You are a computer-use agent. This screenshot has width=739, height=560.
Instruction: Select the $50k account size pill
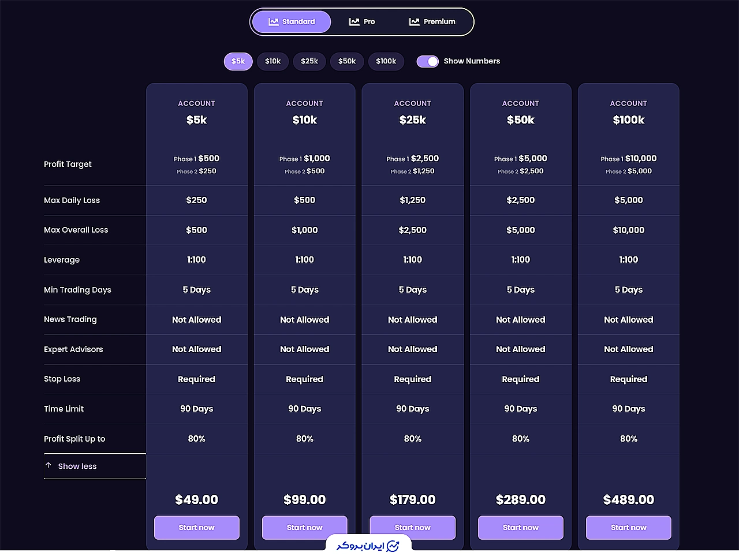pos(347,61)
